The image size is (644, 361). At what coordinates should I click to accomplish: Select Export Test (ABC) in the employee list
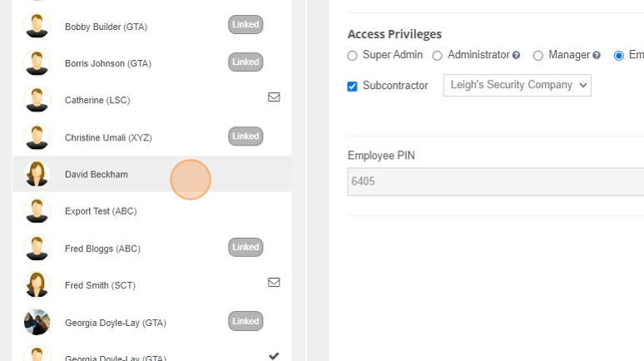tap(152, 210)
